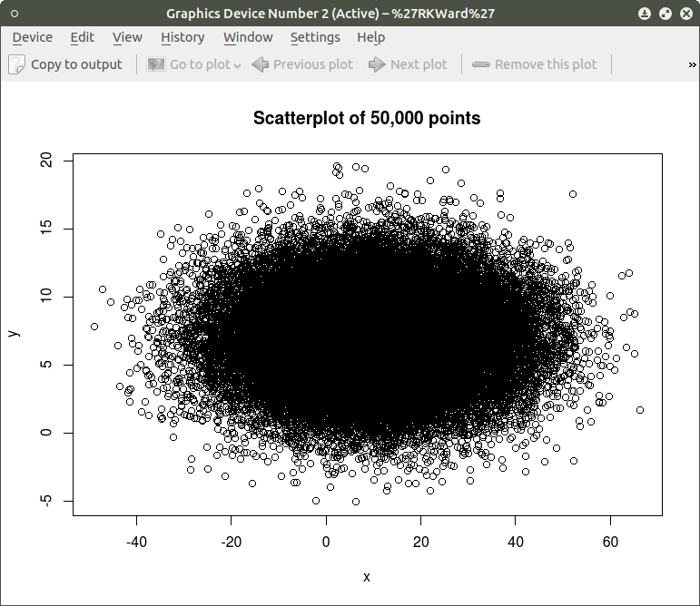Open the Window menu

(x=248, y=37)
